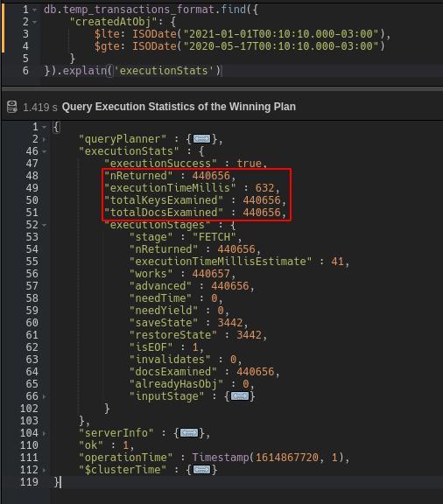Expand the collapsed inputStage object badge
The image size is (443, 504).
coord(240,396)
